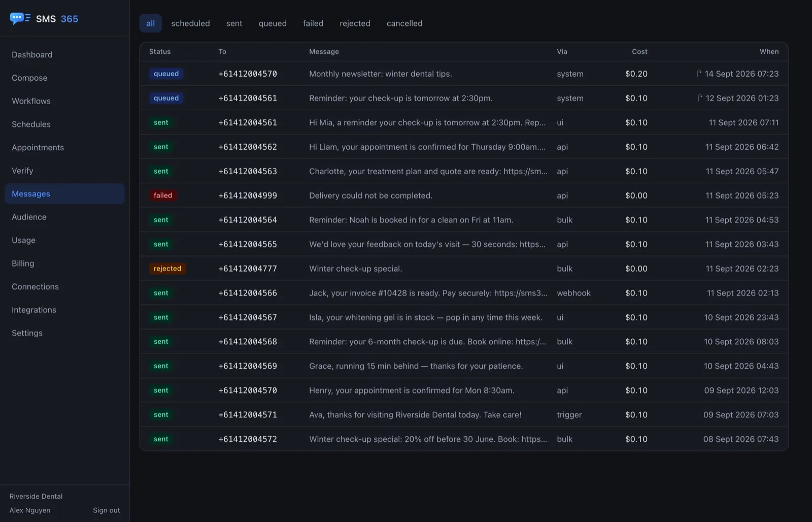The image size is (812, 522).
Task: Open Integrations in the sidebar
Action: (x=64, y=310)
